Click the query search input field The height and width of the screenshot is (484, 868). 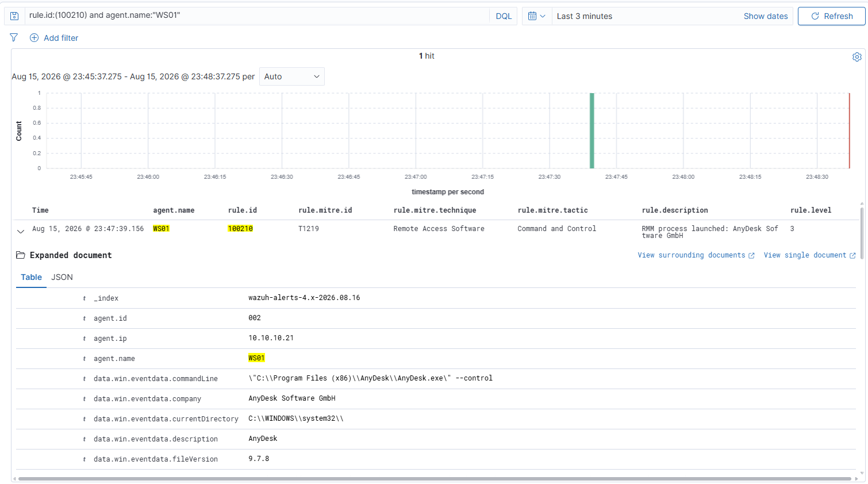click(x=257, y=16)
